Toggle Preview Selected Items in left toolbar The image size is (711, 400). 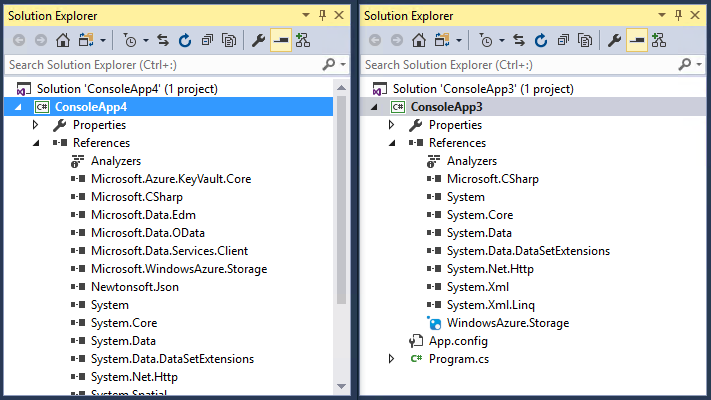point(281,40)
